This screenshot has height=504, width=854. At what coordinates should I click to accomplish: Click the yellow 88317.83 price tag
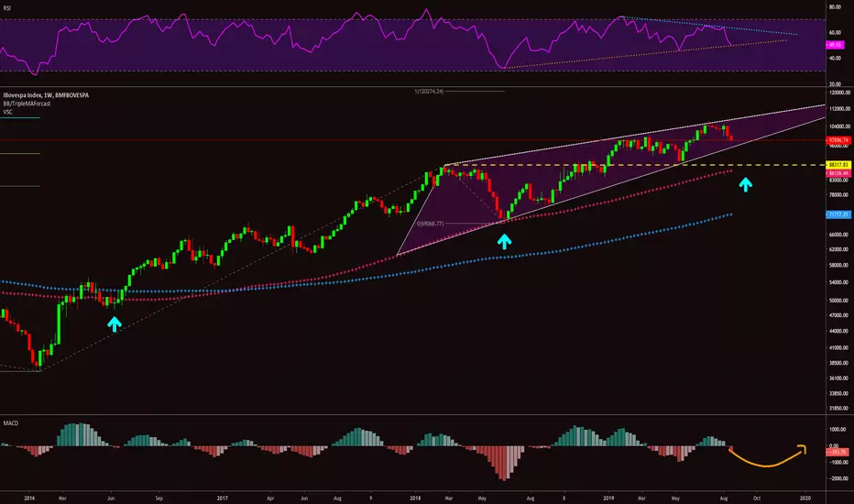(x=838, y=165)
